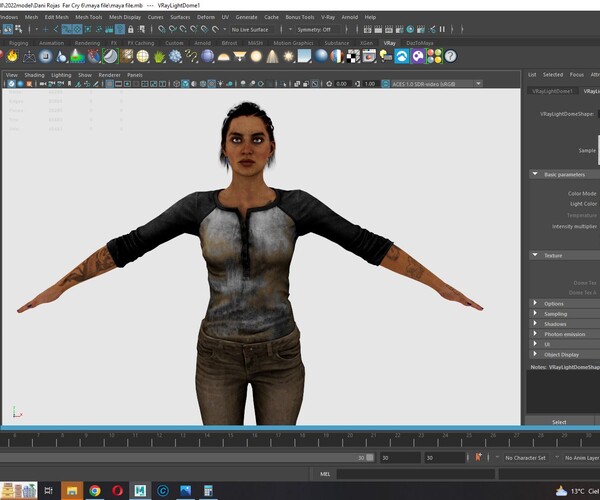Image resolution: width=600 pixels, height=500 pixels.
Task: Open the V-Ray menu in menu bar
Action: click(328, 17)
